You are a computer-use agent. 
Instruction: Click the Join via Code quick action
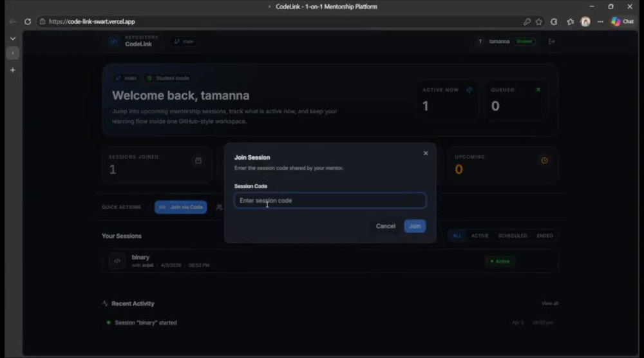pyautogui.click(x=181, y=207)
